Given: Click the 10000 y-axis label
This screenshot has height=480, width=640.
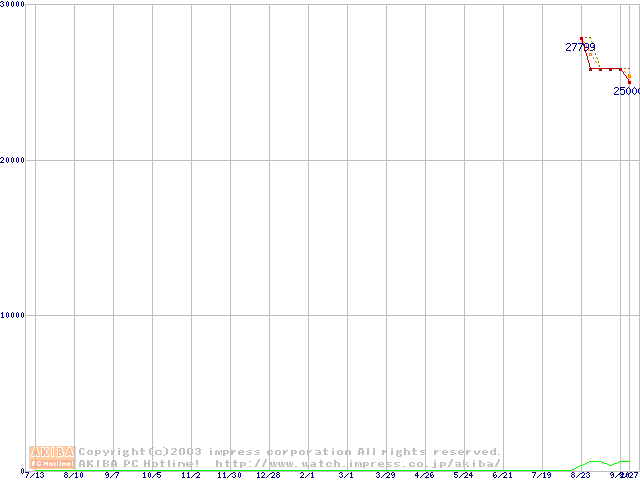Looking at the screenshot, I should click(x=14, y=315).
